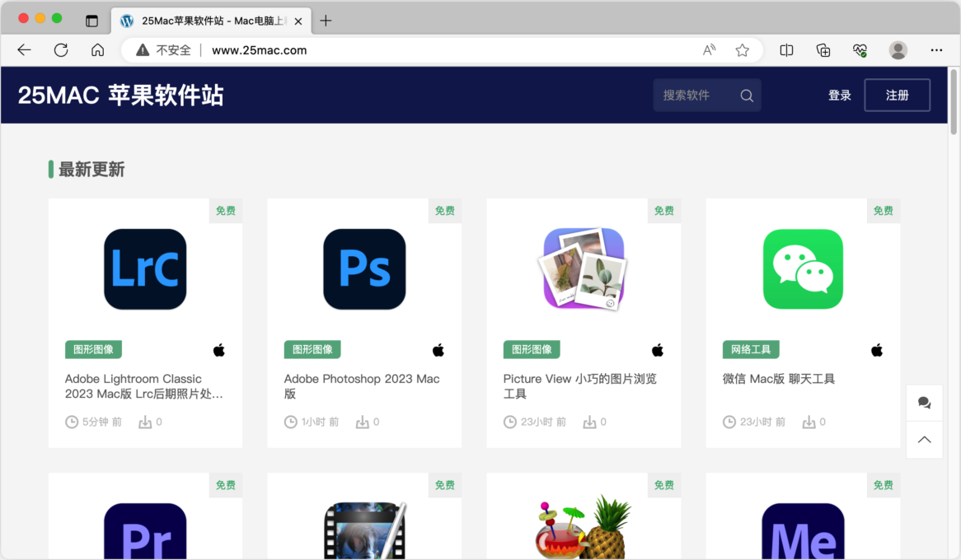Go back to the previous page
The image size is (961, 560).
25,50
